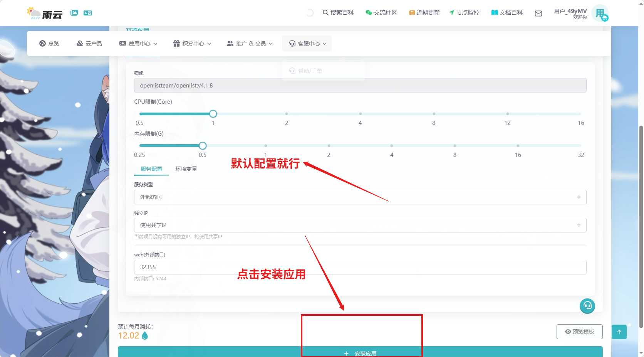Set CPU limit to 4 cores
This screenshot has height=357, width=644.
tap(360, 114)
